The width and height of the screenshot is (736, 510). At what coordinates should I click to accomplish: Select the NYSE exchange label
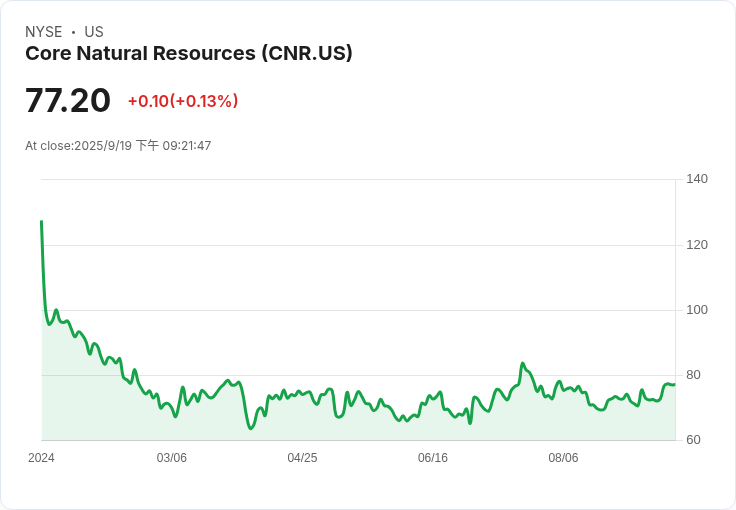(x=44, y=32)
